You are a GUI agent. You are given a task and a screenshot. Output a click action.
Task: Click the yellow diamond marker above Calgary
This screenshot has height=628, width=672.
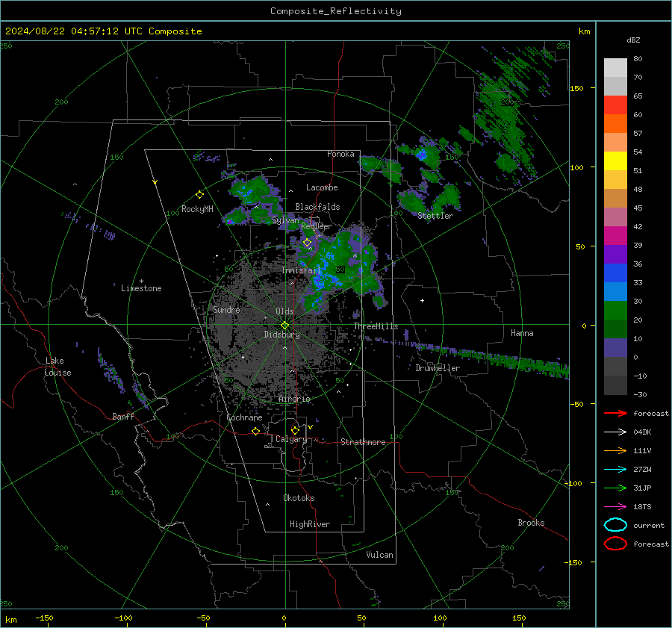(295, 430)
